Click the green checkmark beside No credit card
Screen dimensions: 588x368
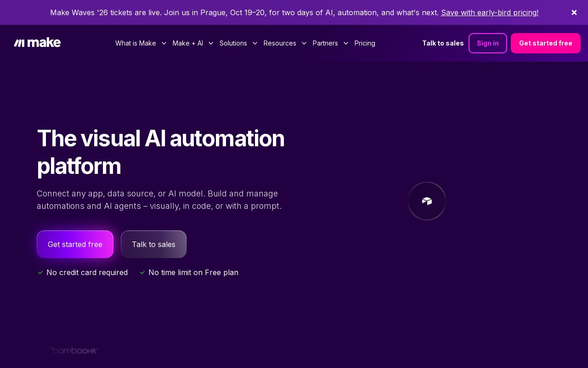pyautogui.click(x=40, y=273)
